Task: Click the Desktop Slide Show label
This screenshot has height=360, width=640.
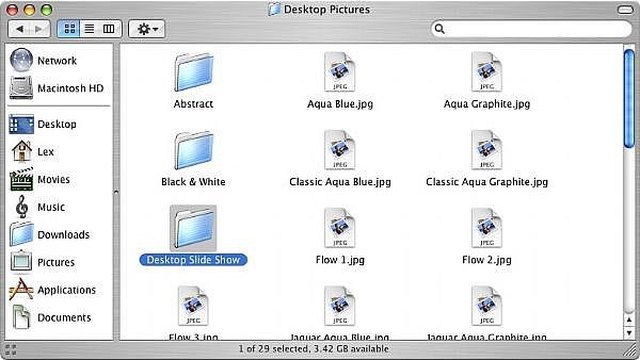Action: (x=193, y=260)
